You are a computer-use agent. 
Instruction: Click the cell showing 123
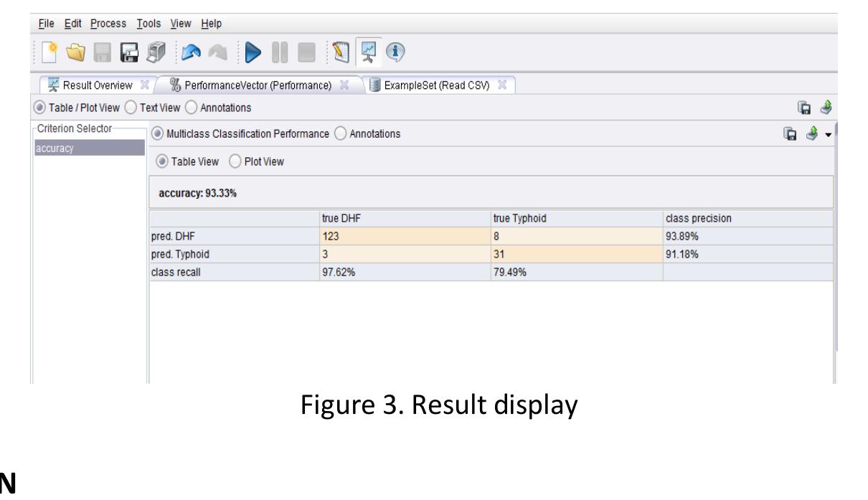click(405, 236)
